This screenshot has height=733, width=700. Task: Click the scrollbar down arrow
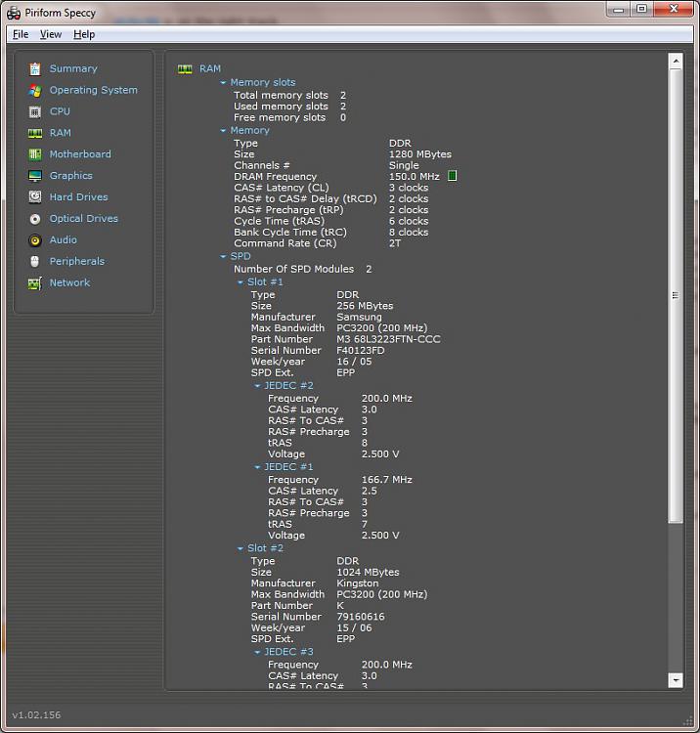pos(676,680)
